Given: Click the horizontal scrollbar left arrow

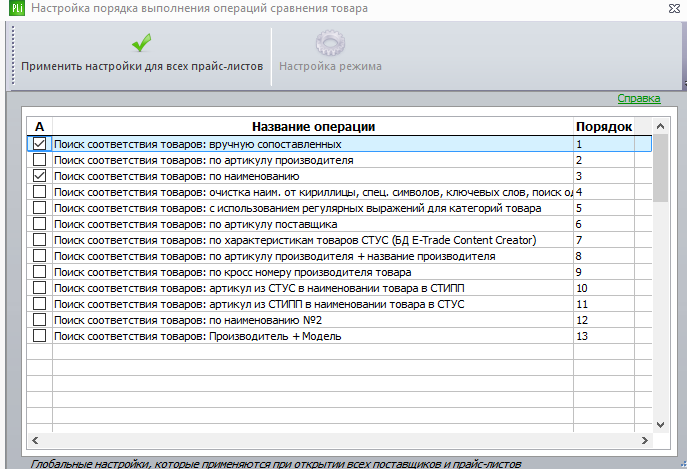Looking at the screenshot, I should point(35,441).
